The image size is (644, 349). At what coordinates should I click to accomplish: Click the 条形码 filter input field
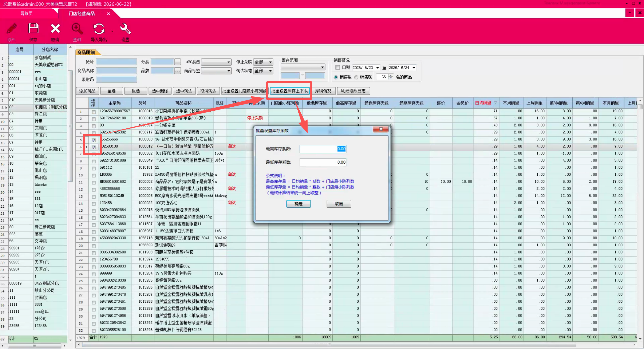tap(116, 80)
